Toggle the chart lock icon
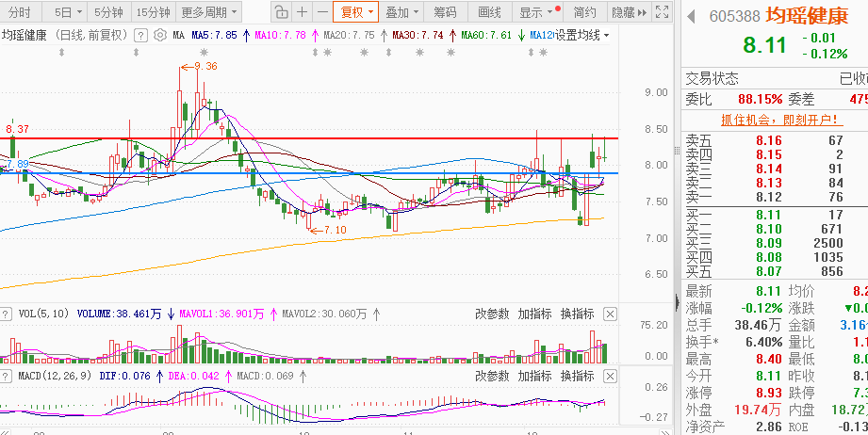The image size is (868, 435). (281, 11)
